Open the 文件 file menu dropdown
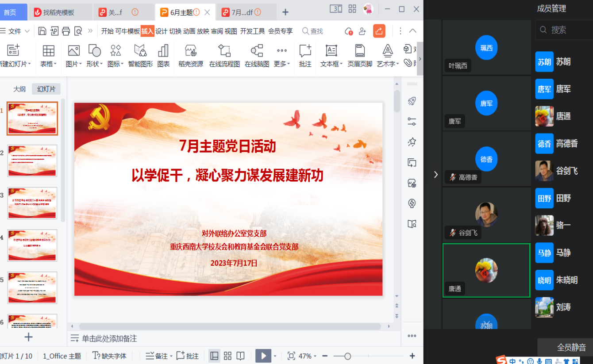Image resolution: width=593 pixels, height=364 pixels. point(15,31)
